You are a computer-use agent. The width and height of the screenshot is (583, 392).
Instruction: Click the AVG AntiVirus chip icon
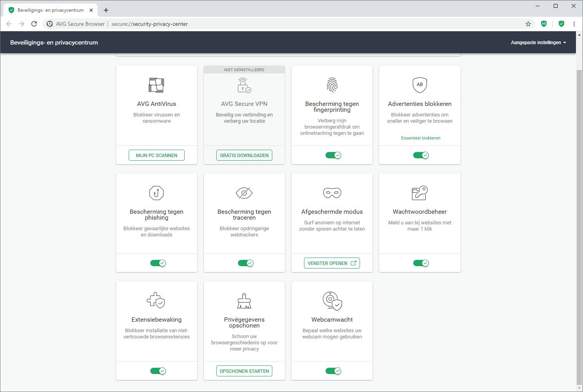pyautogui.click(x=157, y=85)
